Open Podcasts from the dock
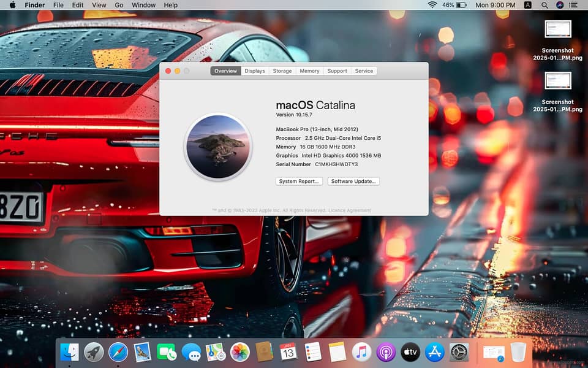 coord(386,352)
